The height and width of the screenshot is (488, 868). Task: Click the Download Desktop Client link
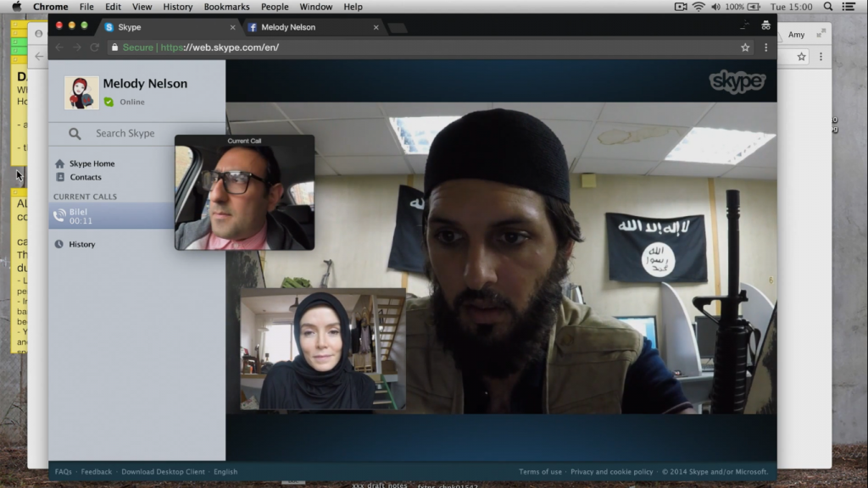[x=163, y=472]
